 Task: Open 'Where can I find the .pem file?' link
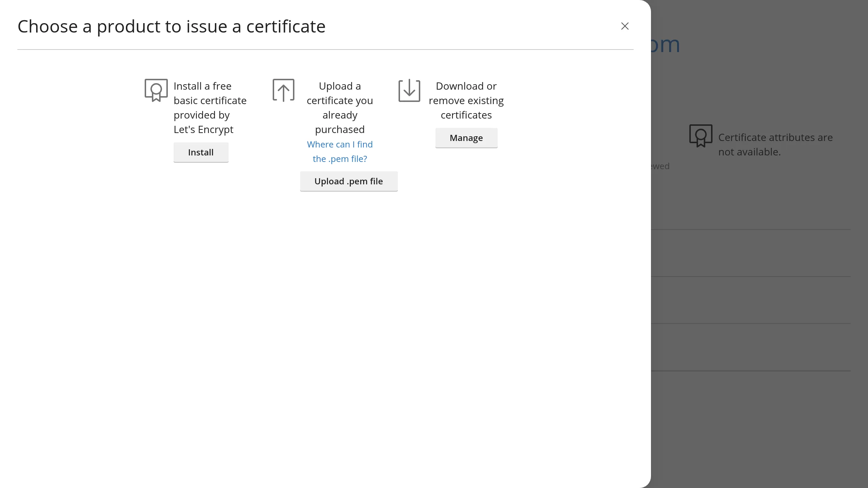click(340, 151)
